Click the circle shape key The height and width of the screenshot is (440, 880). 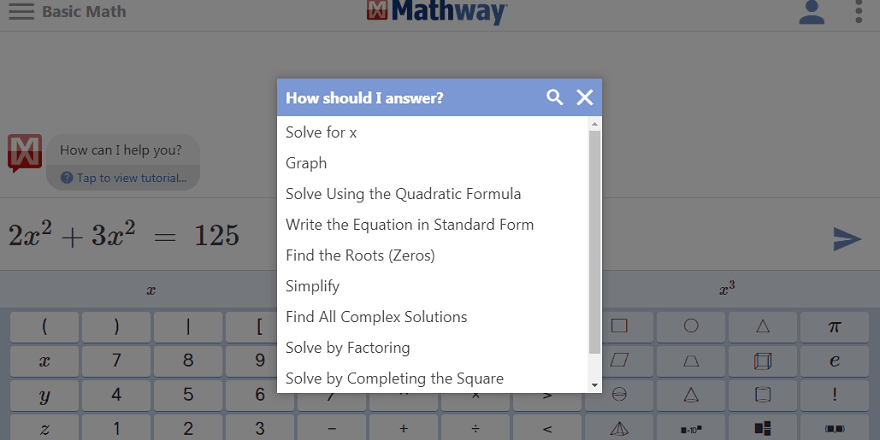tap(691, 326)
